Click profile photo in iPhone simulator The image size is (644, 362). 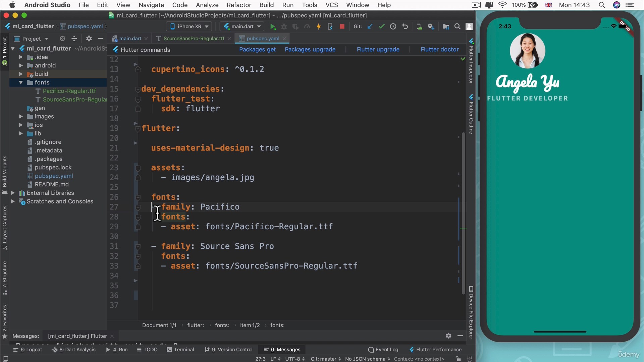(527, 51)
